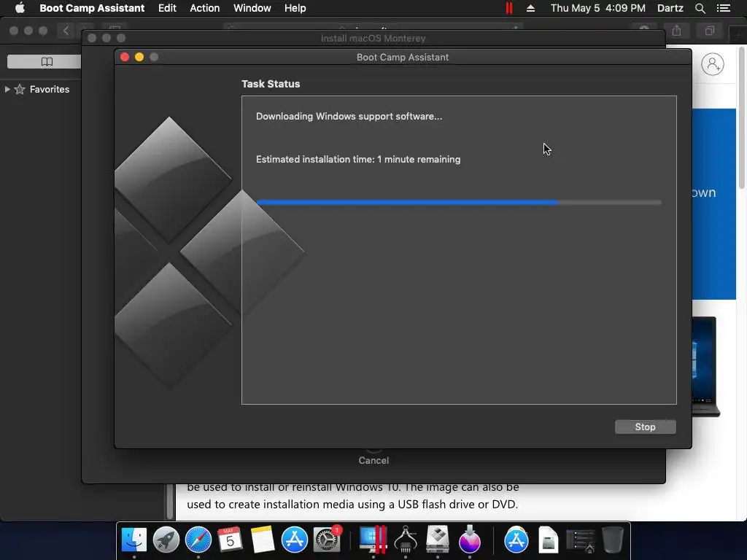Viewport: 747px width, 560px height.
Task: Open Notes from the Dock
Action: click(262, 540)
